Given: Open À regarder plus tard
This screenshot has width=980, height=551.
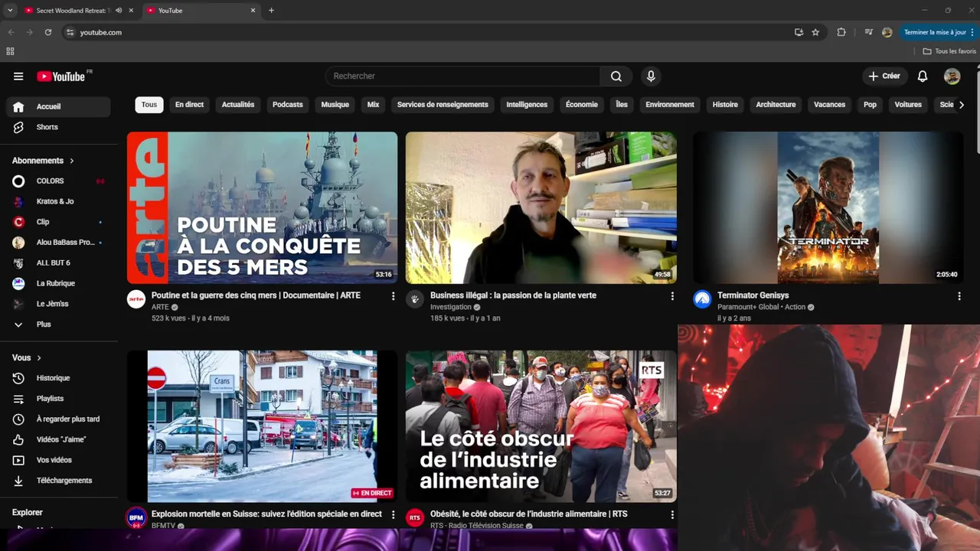Looking at the screenshot, I should click(x=58, y=419).
